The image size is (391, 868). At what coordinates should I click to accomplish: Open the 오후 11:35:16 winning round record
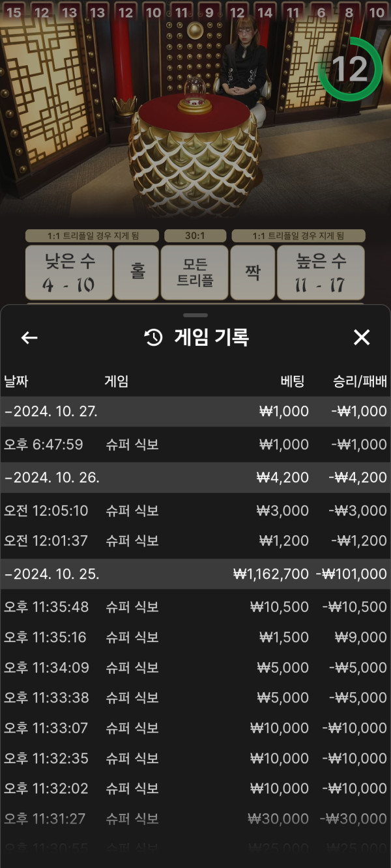pos(195,637)
